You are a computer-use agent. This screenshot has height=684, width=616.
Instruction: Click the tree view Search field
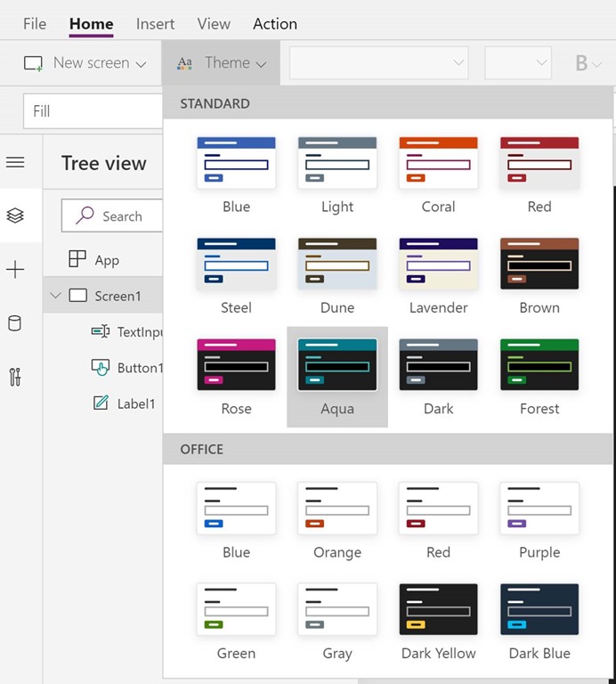[111, 216]
